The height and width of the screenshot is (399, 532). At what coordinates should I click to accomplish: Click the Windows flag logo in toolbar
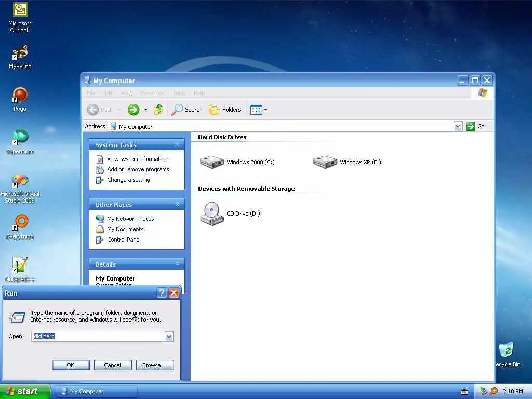[483, 93]
